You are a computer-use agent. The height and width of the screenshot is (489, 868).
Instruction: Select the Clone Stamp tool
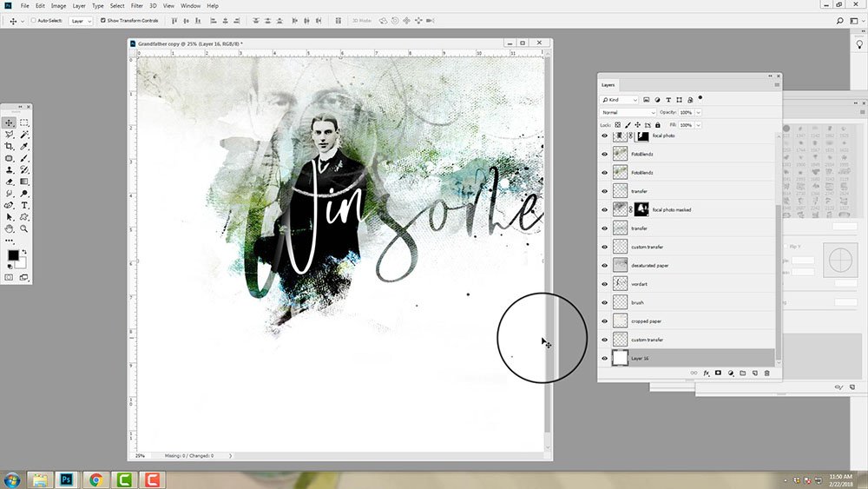9,170
